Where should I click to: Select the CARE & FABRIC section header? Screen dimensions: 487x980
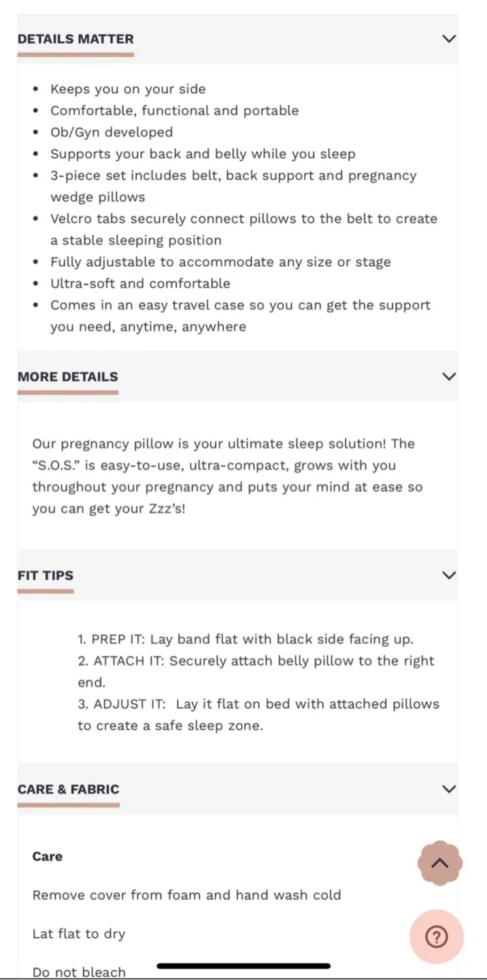(68, 789)
